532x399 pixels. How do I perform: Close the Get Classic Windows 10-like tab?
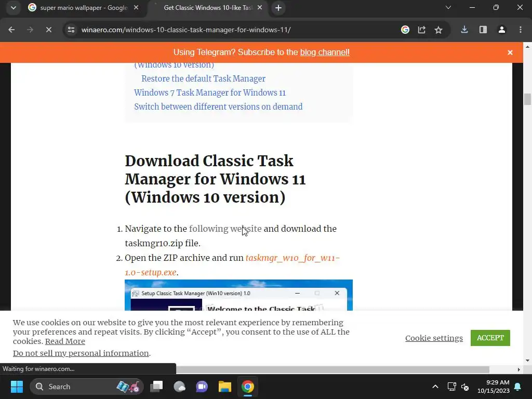pyautogui.click(x=260, y=7)
